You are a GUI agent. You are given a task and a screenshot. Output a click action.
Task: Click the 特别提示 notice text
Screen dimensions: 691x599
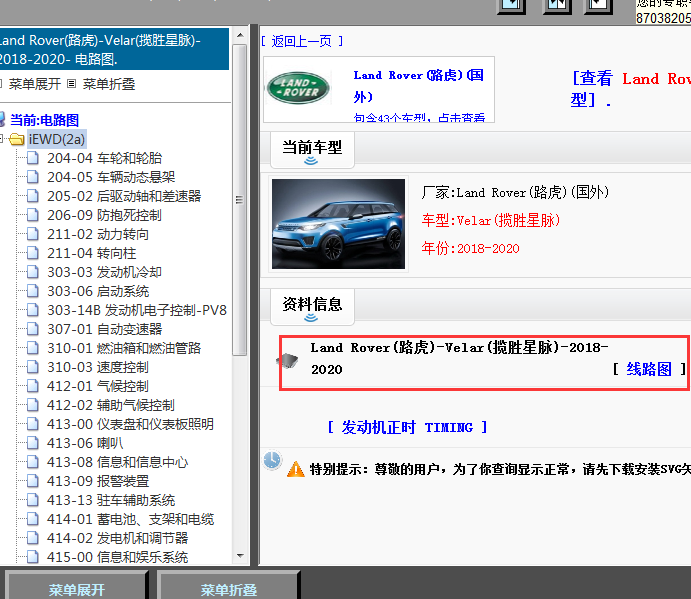(x=500, y=469)
